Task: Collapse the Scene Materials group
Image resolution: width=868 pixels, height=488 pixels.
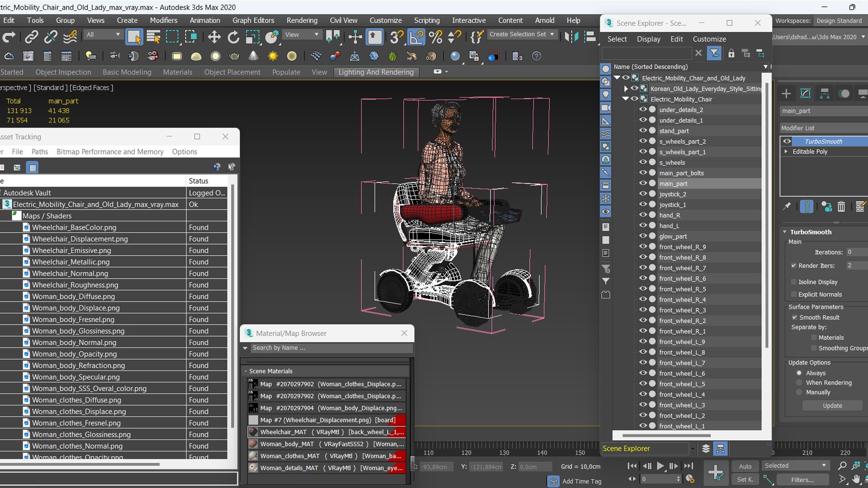Action: click(x=246, y=371)
